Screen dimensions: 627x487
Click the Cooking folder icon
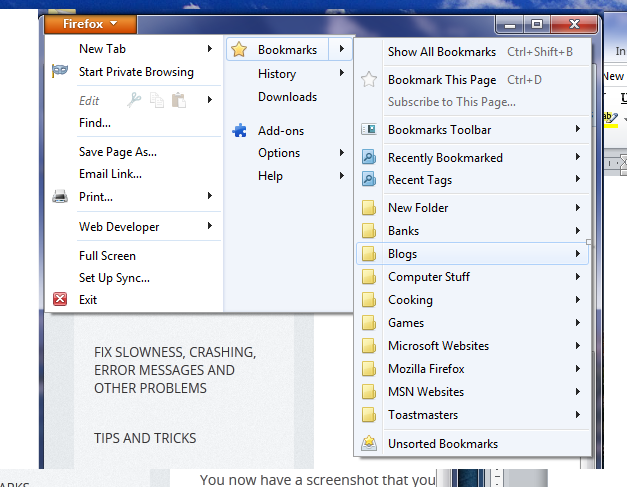click(x=369, y=299)
